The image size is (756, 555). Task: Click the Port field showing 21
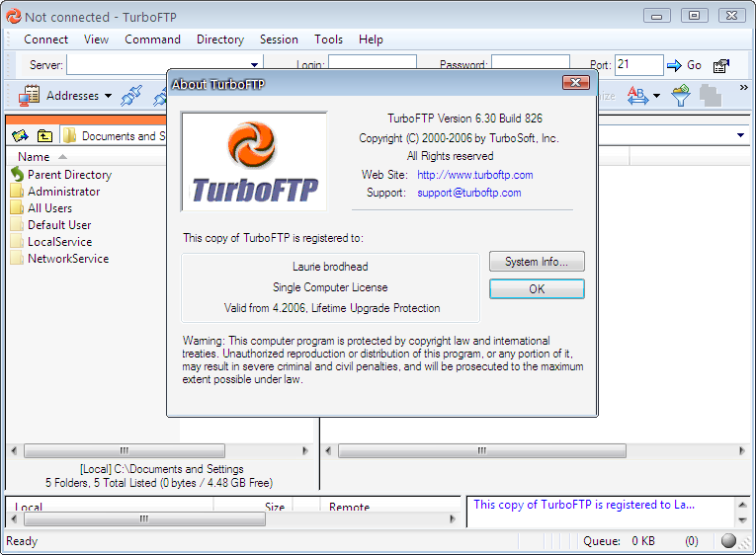pyautogui.click(x=638, y=64)
